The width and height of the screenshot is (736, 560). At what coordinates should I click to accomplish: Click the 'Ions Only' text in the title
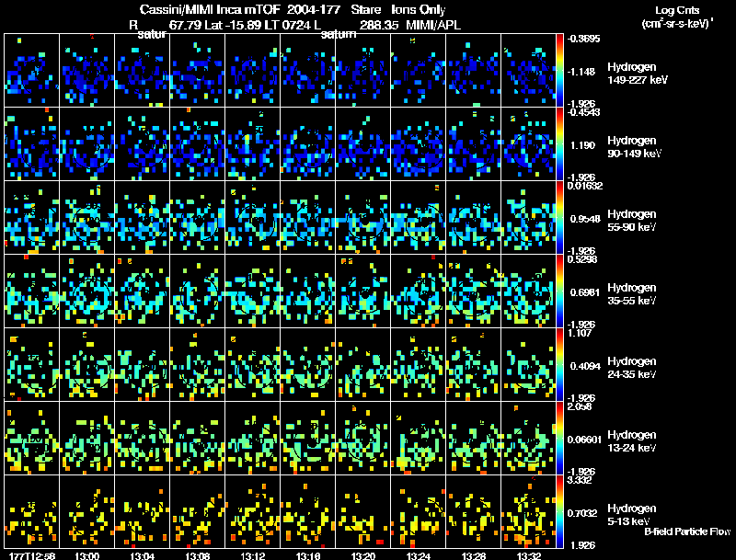tap(419, 9)
